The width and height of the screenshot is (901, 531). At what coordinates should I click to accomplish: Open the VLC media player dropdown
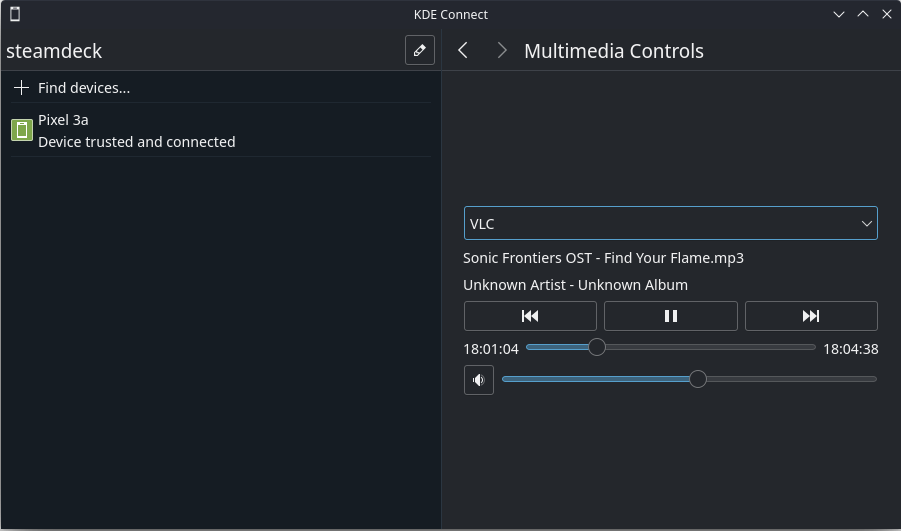671,223
